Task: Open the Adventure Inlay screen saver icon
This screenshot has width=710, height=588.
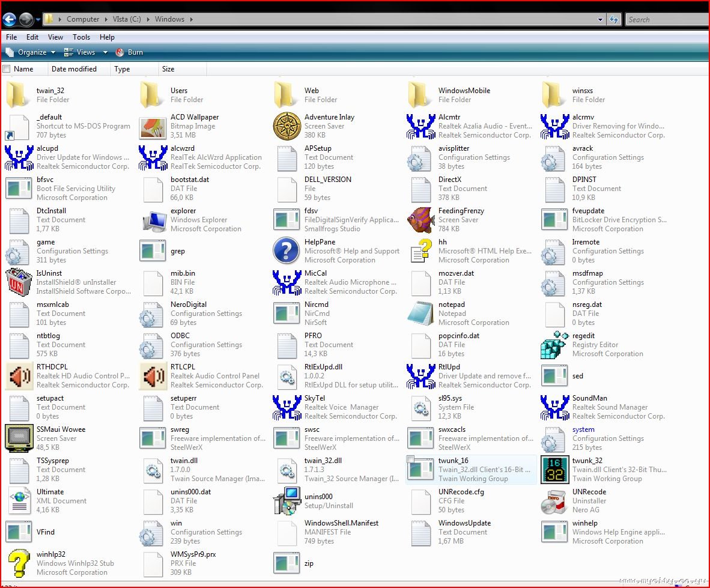Action: click(287, 126)
